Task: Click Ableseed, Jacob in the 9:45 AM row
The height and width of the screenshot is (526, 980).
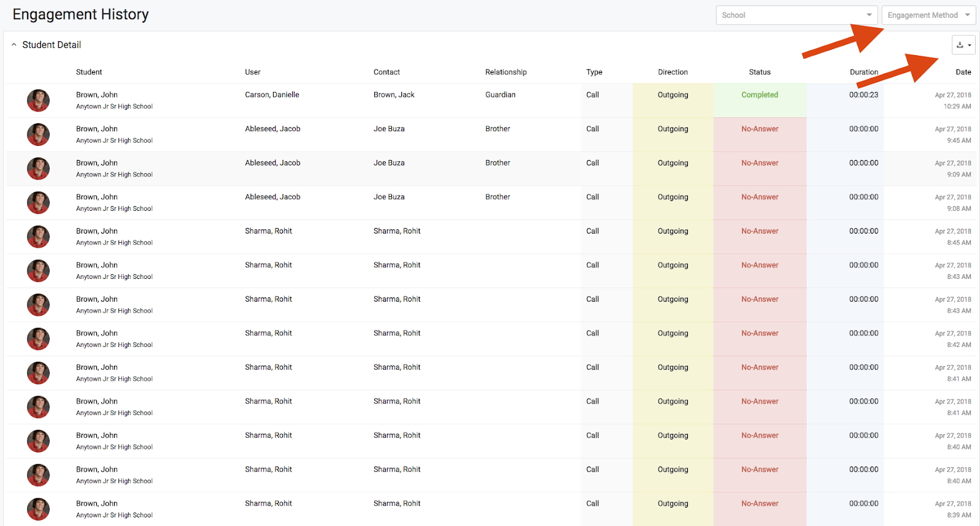Action: (273, 129)
